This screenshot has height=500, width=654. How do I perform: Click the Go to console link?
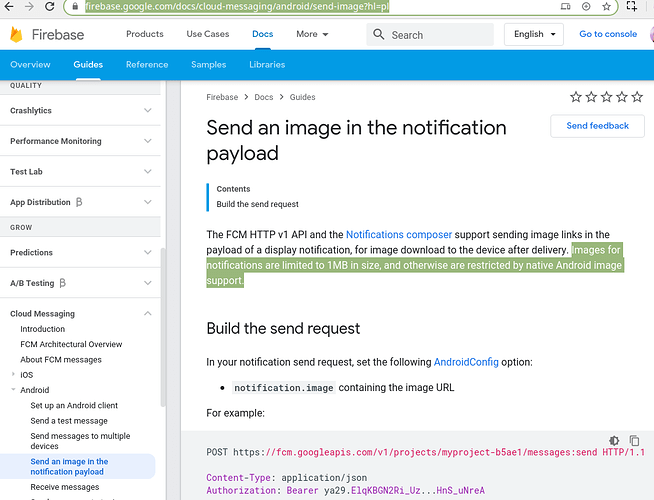tap(608, 34)
